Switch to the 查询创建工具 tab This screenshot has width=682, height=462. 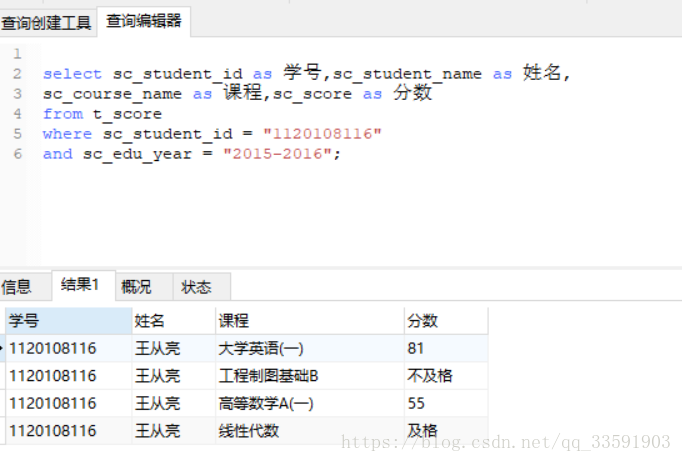tap(47, 22)
